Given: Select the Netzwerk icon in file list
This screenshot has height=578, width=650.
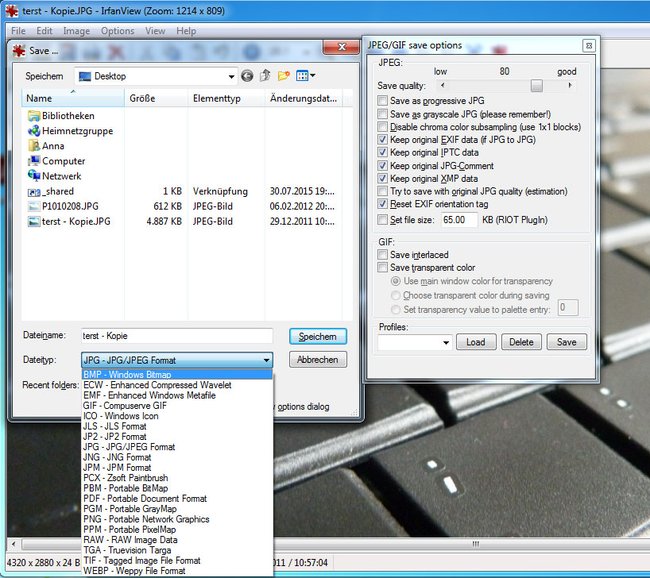Looking at the screenshot, I should coord(34,176).
